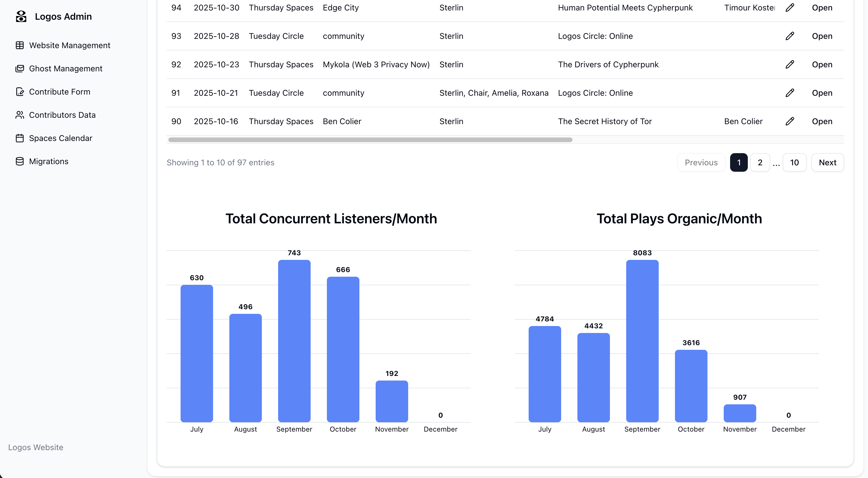Open Contributors Data menu item
This screenshot has width=868, height=478.
(62, 115)
